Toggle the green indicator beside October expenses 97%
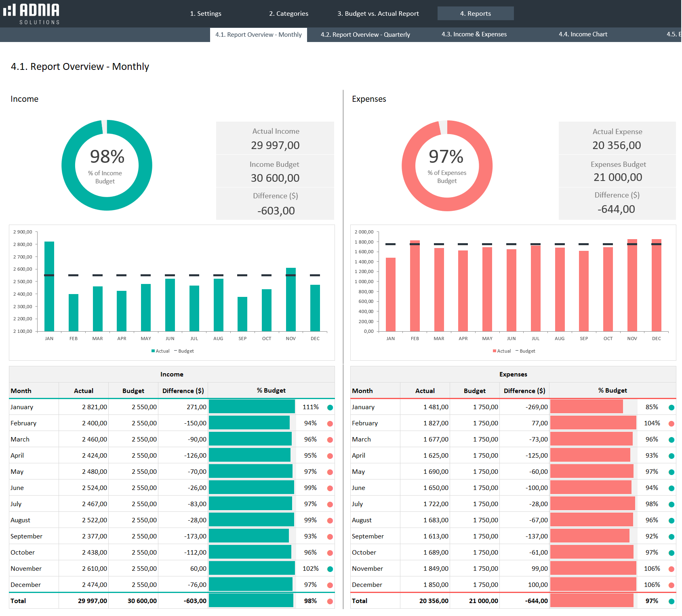This screenshot has height=616, width=682. tap(671, 552)
